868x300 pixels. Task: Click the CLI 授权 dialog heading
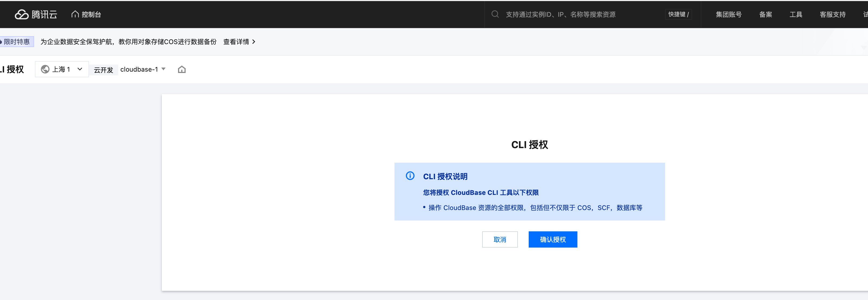(x=529, y=144)
